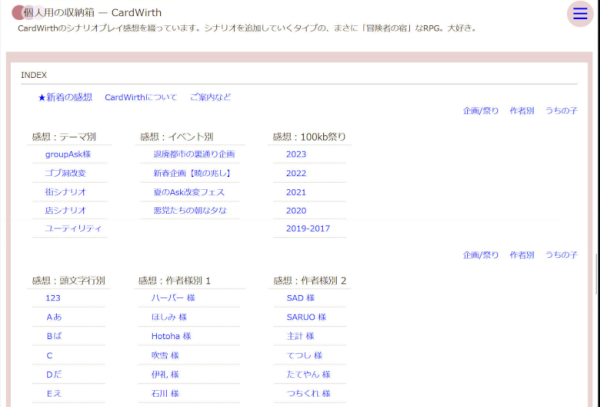Open the 100kb祭り 2021 link
This screenshot has width=600, height=407.
pyautogui.click(x=296, y=192)
